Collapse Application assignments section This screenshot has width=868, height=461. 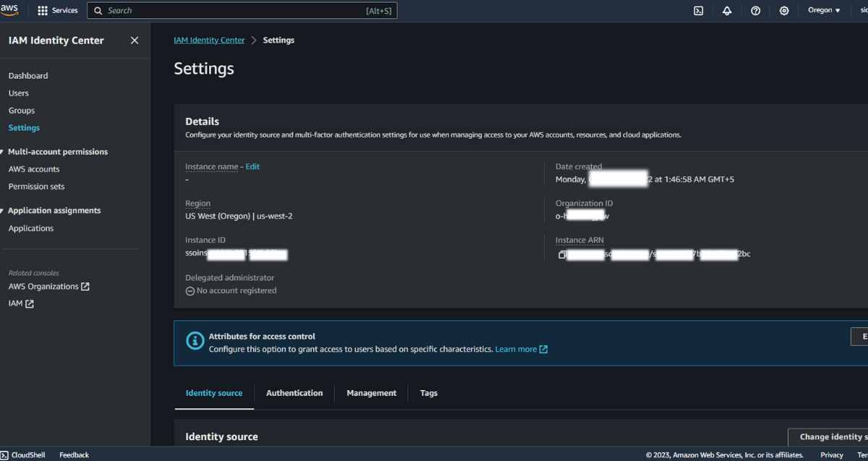point(2,211)
